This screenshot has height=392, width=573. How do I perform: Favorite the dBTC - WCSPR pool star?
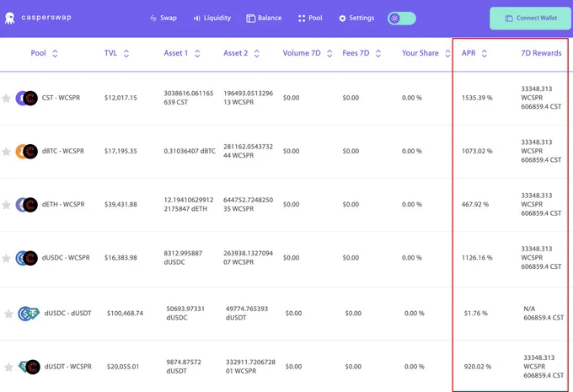pyautogui.click(x=6, y=152)
